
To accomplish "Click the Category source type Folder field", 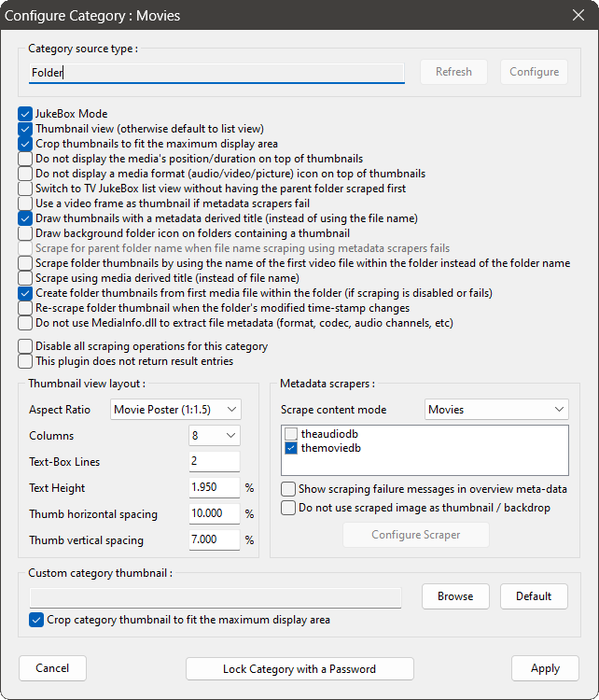I will 216,72.
